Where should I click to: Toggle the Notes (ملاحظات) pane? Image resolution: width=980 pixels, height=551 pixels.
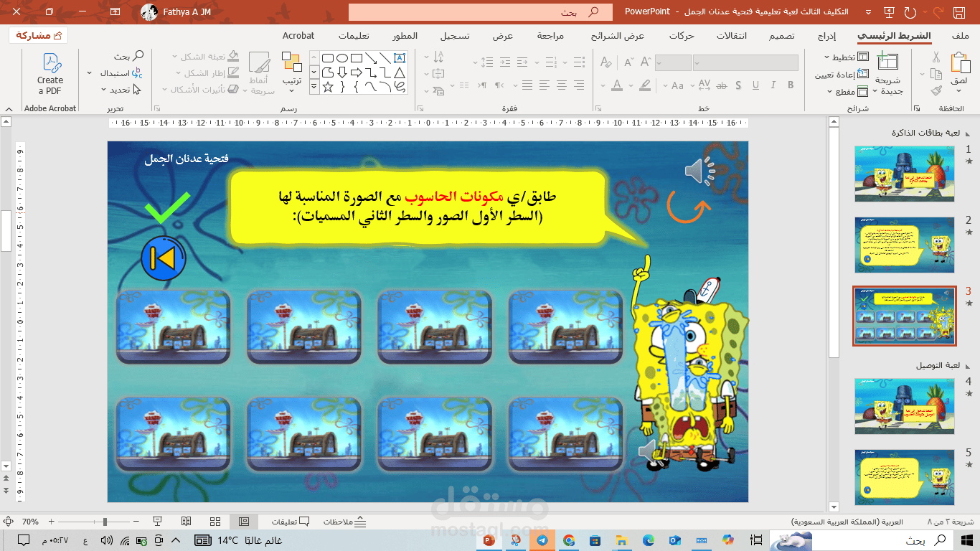[345, 522]
